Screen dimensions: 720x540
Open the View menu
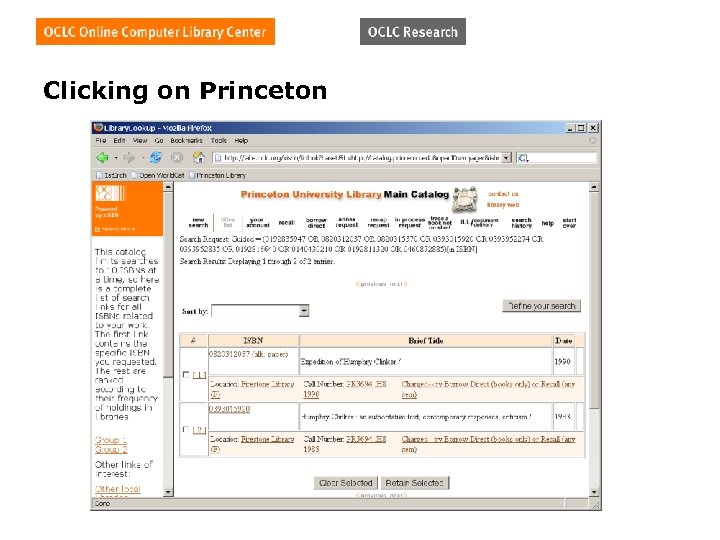coord(140,141)
